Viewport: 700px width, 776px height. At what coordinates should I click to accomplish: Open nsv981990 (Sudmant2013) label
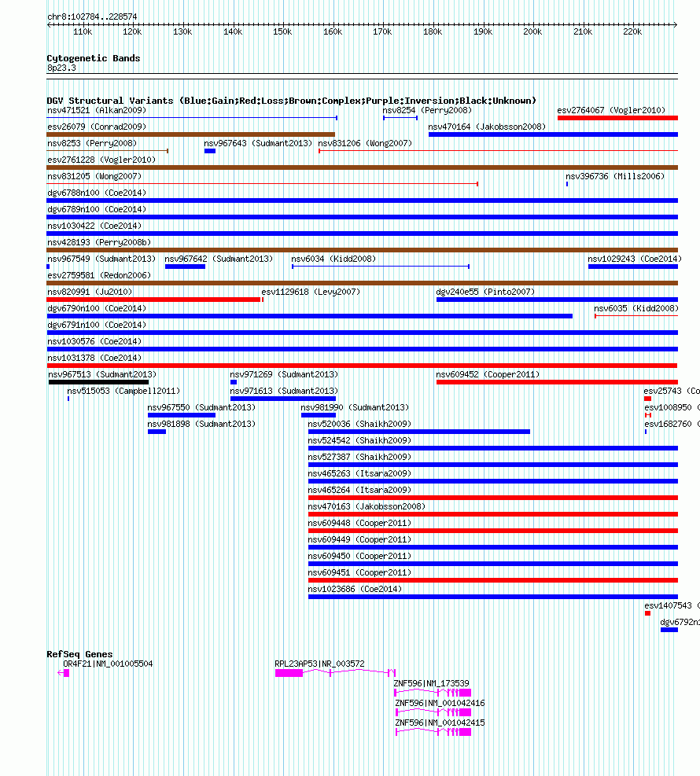355,407
